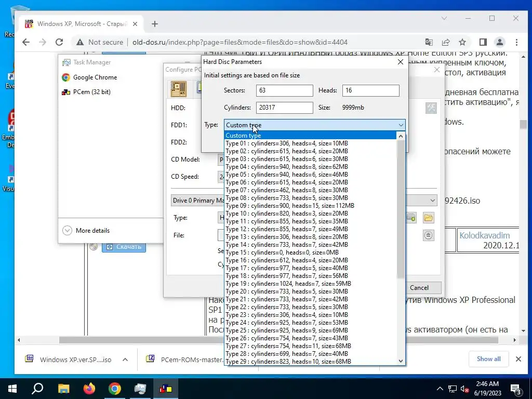Viewport: 532px width, 399px height.
Task: Click the Cylinders input field
Action: pos(284,108)
